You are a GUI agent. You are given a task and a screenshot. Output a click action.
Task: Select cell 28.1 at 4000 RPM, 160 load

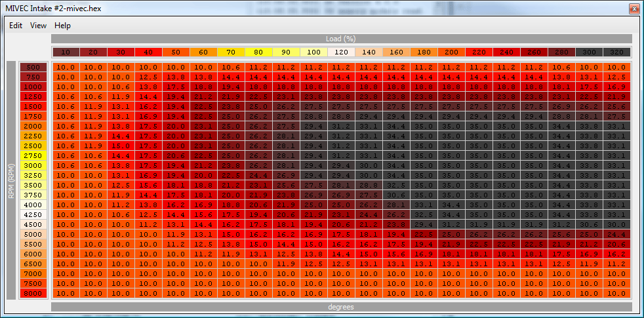(x=396, y=205)
